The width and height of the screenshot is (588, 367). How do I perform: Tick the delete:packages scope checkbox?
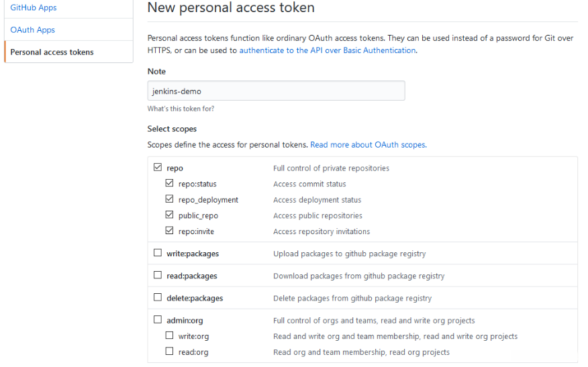point(158,298)
